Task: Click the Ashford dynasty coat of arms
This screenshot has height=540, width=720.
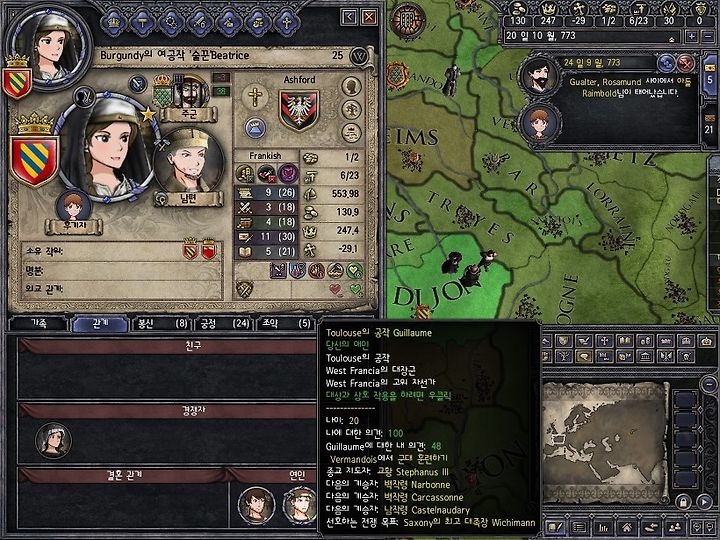Action: 299,109
